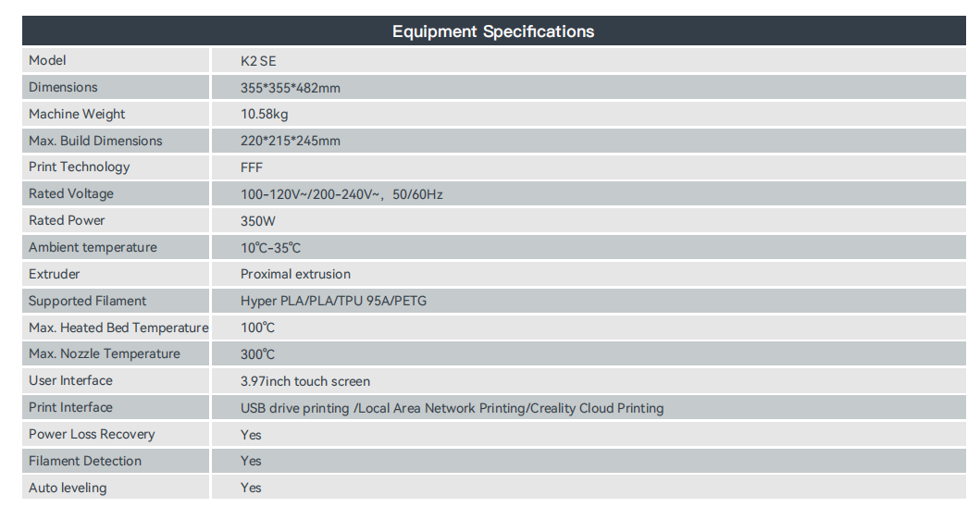
Task: Select the 300℃ nozzle temperature value
Action: coord(257,354)
